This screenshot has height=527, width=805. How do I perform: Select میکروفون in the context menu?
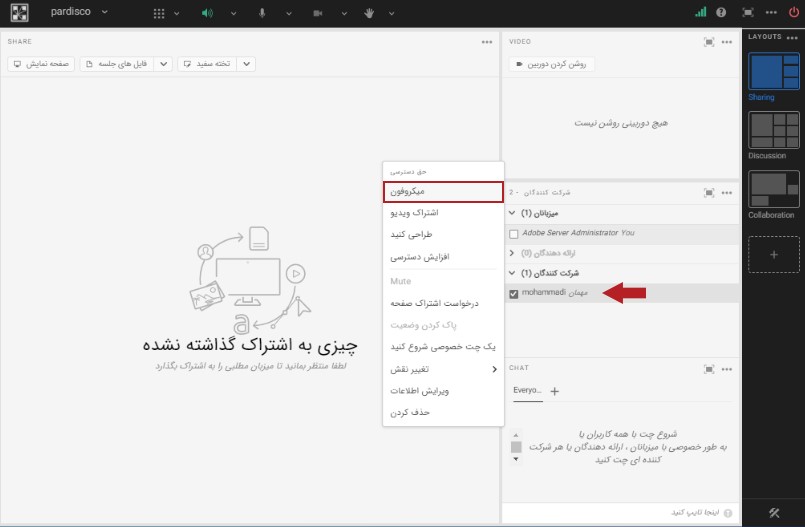443,191
